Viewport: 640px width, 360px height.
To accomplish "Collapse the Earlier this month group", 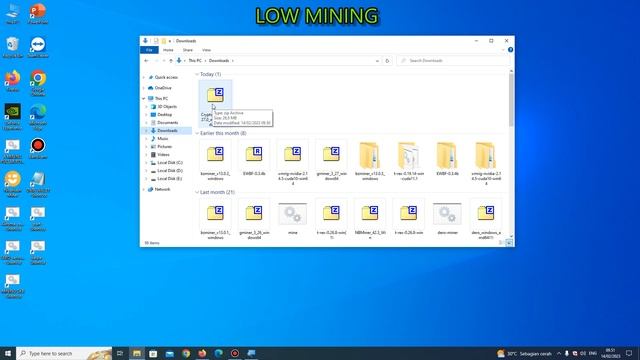I will coord(197,133).
